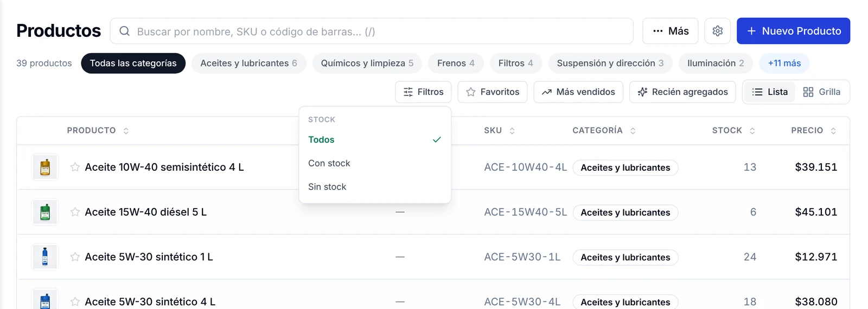Focus the product search field

click(x=372, y=31)
